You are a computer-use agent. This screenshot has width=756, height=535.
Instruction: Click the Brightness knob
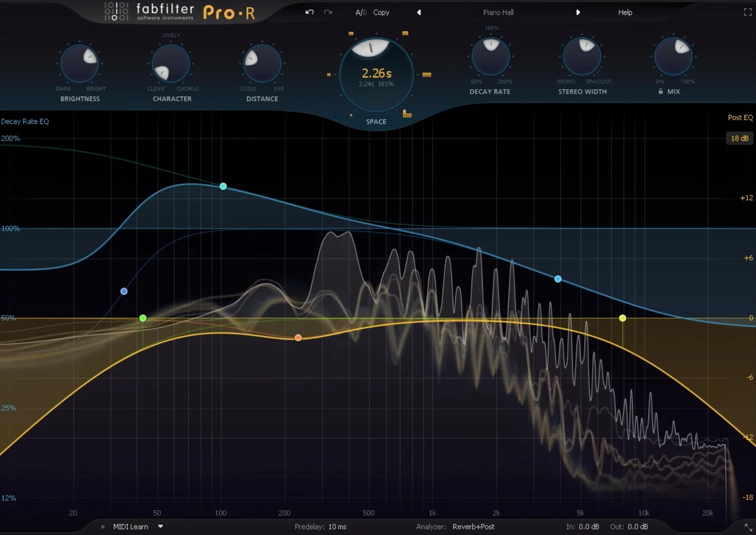click(79, 63)
